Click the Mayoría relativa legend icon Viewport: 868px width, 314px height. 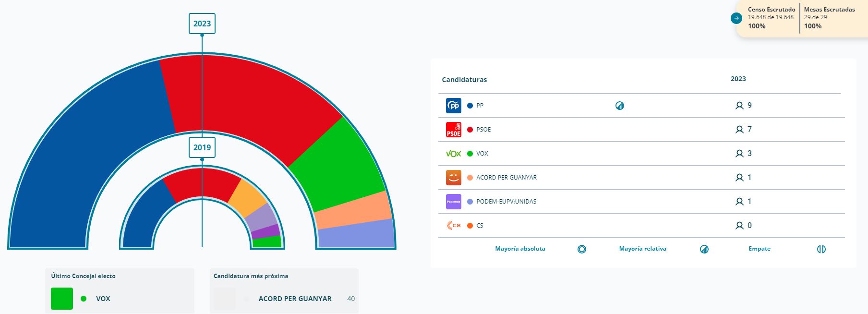704,249
